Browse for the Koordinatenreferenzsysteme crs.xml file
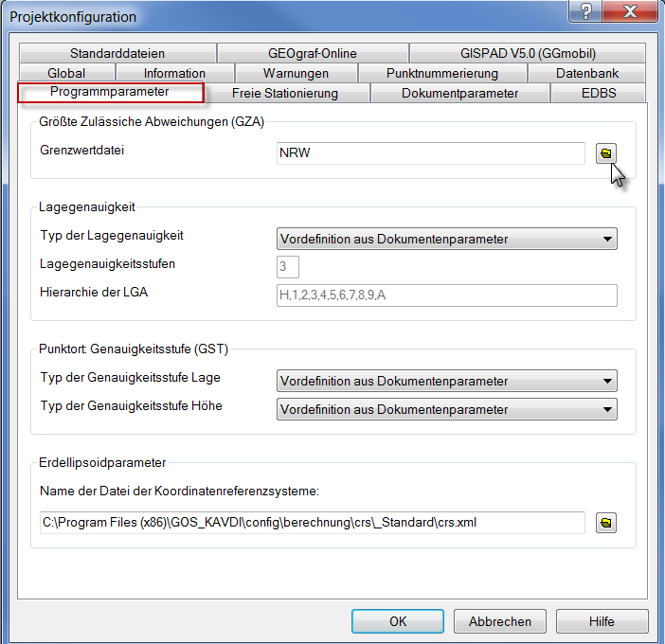 [x=606, y=523]
